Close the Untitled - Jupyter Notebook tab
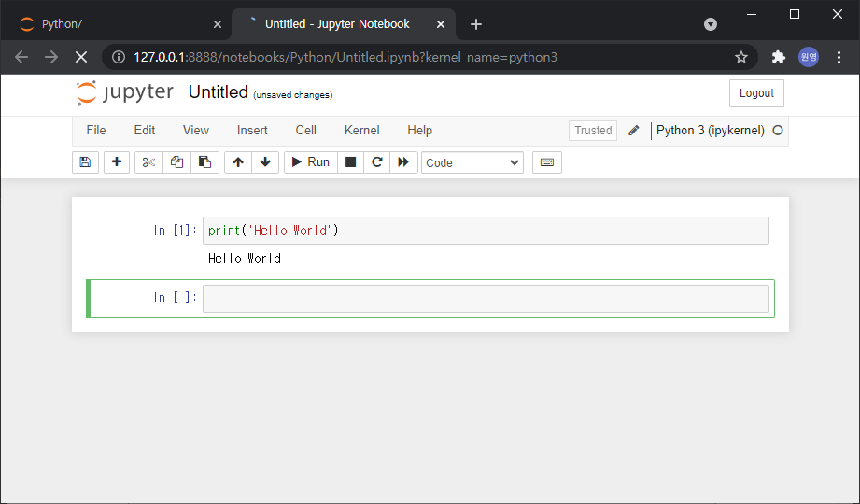This screenshot has width=860, height=504. tap(441, 24)
